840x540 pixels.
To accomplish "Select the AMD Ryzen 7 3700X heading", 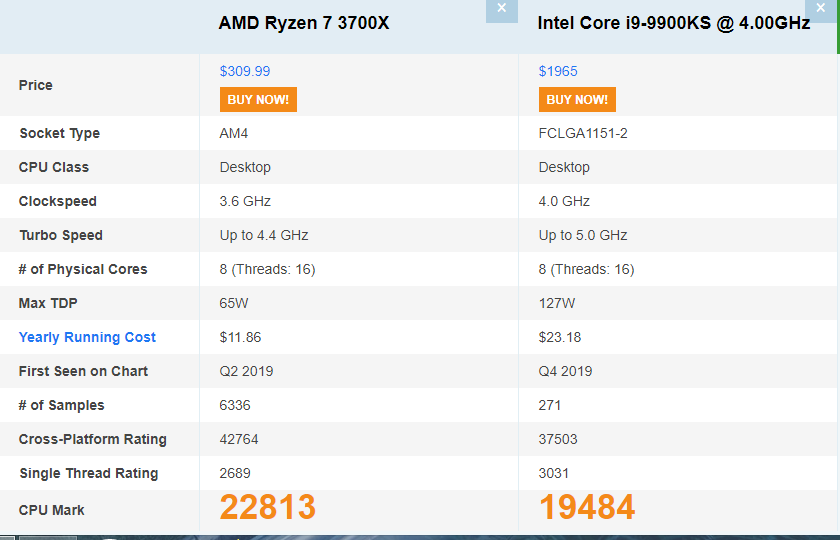I will coord(304,23).
